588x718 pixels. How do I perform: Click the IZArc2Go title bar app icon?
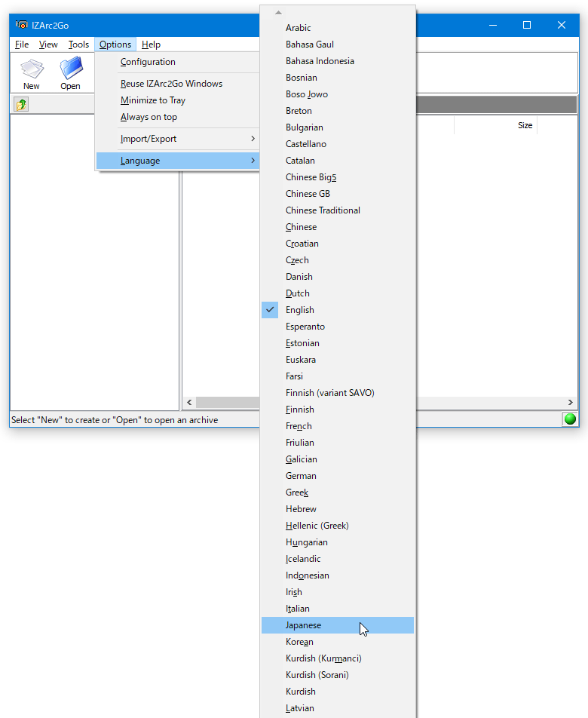click(x=21, y=25)
